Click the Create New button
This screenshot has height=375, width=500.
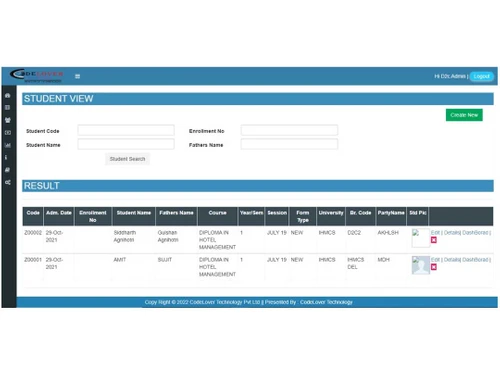[x=464, y=115]
